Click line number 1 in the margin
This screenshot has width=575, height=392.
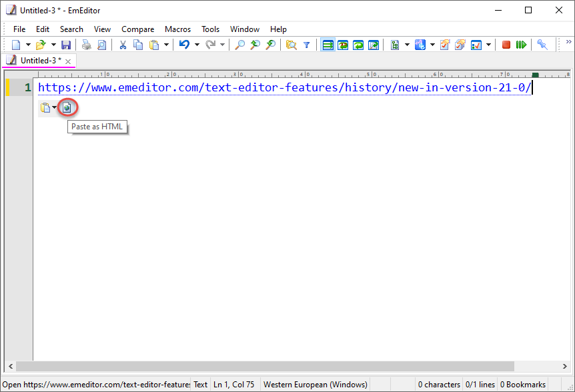point(28,87)
